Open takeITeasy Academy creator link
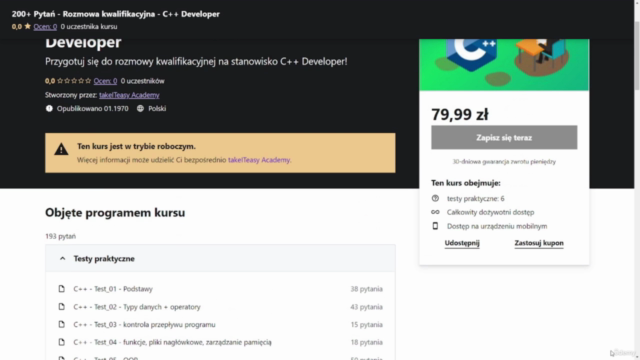640x360 pixels. tap(129, 95)
